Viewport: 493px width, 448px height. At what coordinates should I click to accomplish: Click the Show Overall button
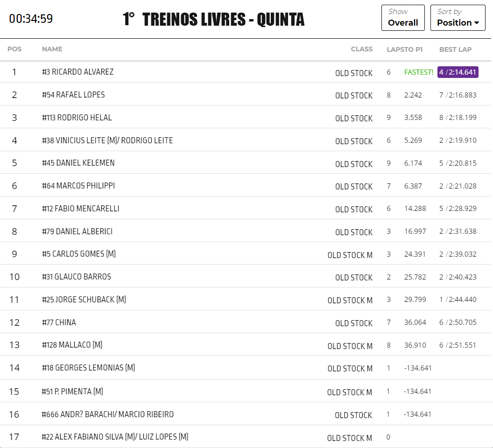(402, 18)
